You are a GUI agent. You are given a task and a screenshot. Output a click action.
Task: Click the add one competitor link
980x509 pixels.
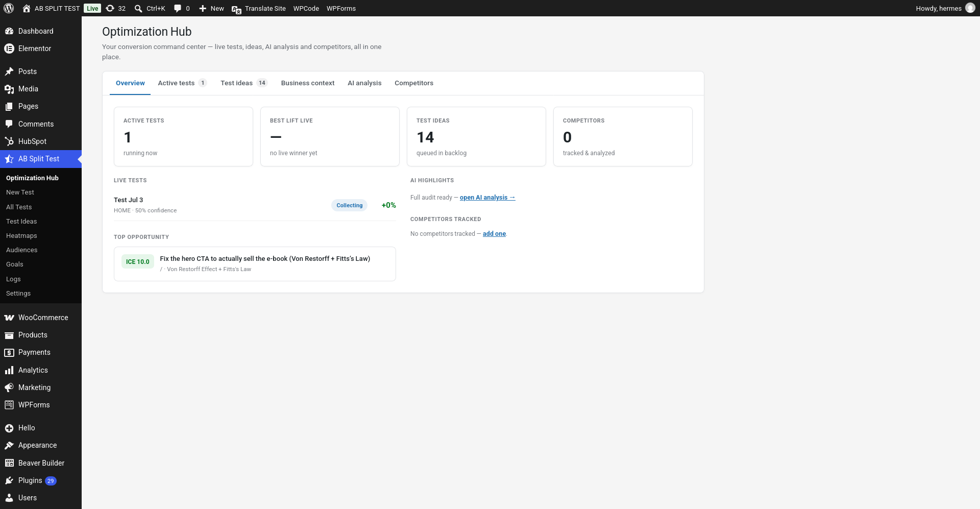click(494, 234)
